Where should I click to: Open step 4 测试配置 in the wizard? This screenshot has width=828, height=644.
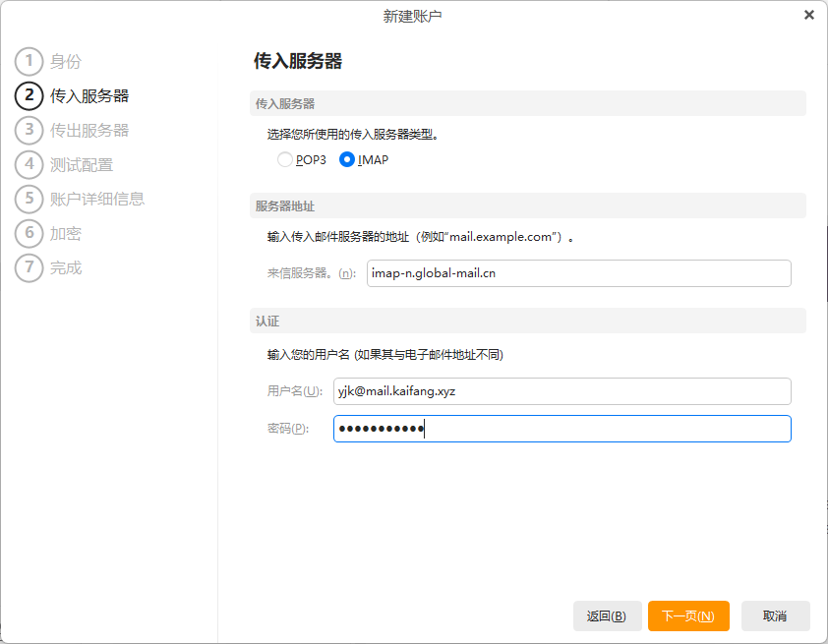[x=65, y=165]
